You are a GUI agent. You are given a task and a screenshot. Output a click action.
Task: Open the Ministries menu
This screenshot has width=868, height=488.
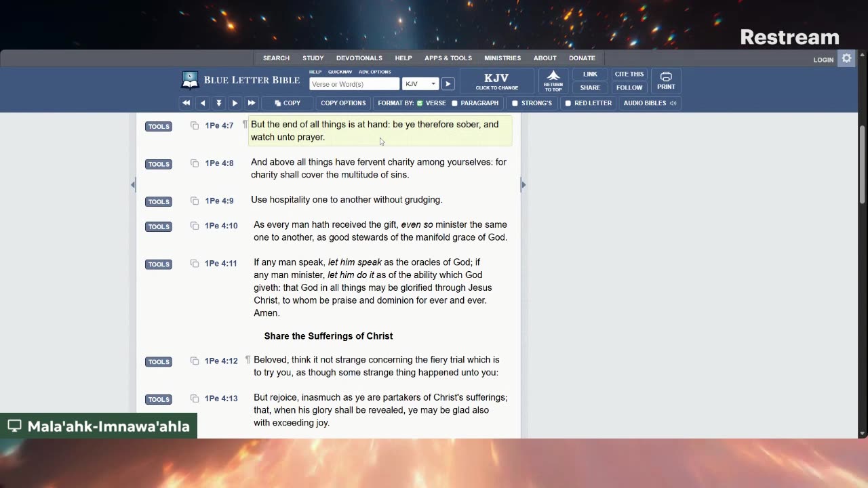click(502, 58)
